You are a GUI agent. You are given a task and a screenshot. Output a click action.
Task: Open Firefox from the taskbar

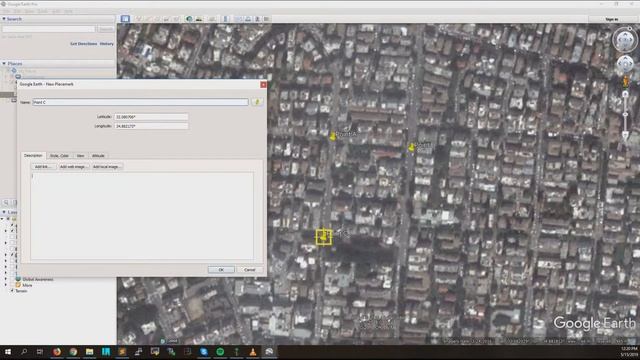point(57,352)
